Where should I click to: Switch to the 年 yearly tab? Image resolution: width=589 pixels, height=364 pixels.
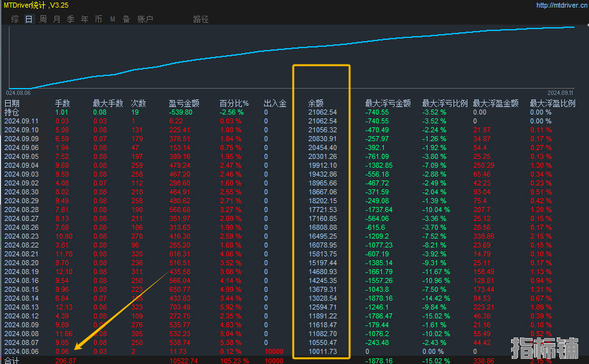click(84, 19)
